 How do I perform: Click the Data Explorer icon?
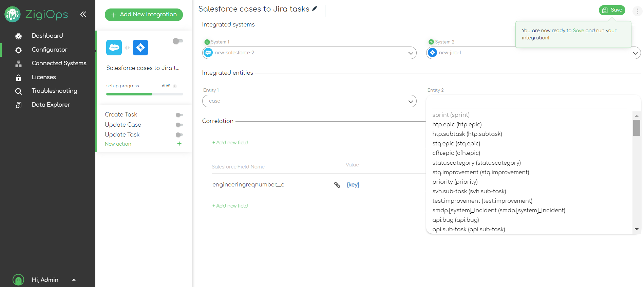tap(19, 105)
